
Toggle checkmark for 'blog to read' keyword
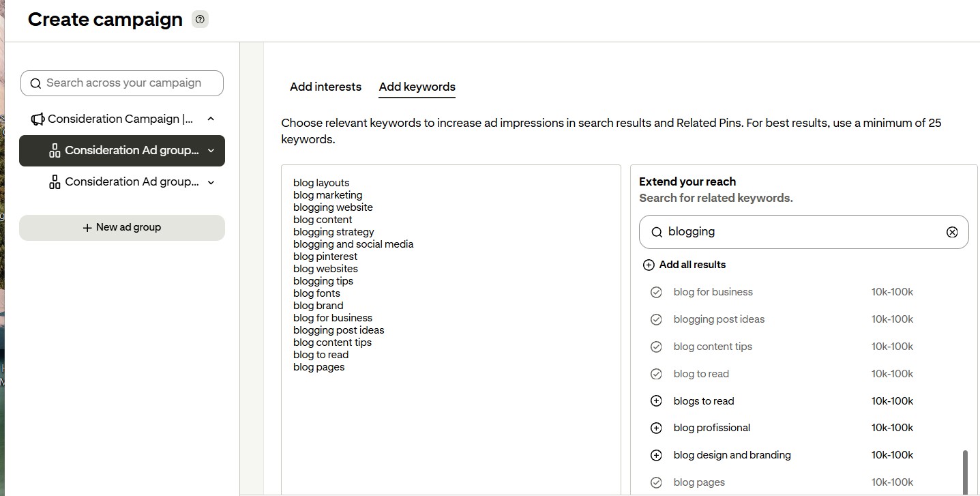click(656, 374)
